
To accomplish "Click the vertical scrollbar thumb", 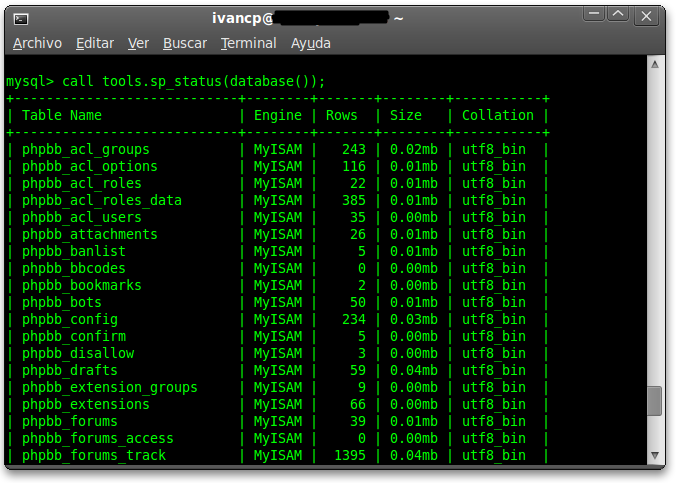I will coord(655,401).
